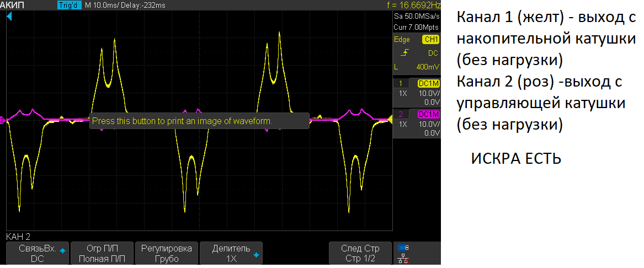Toggle Регулировка between coarse and fine
Image resolution: width=644 pixels, height=268 pixels.
pyautogui.click(x=166, y=253)
